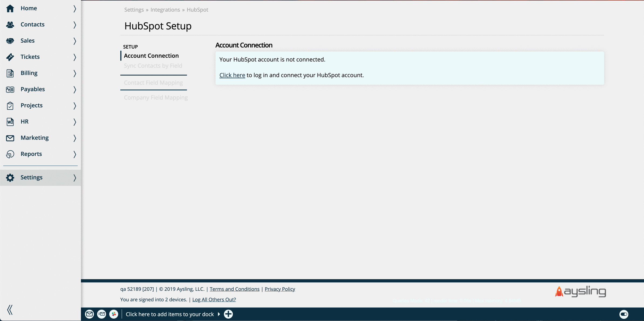Open the Slack icon in dock

pyautogui.click(x=114, y=314)
